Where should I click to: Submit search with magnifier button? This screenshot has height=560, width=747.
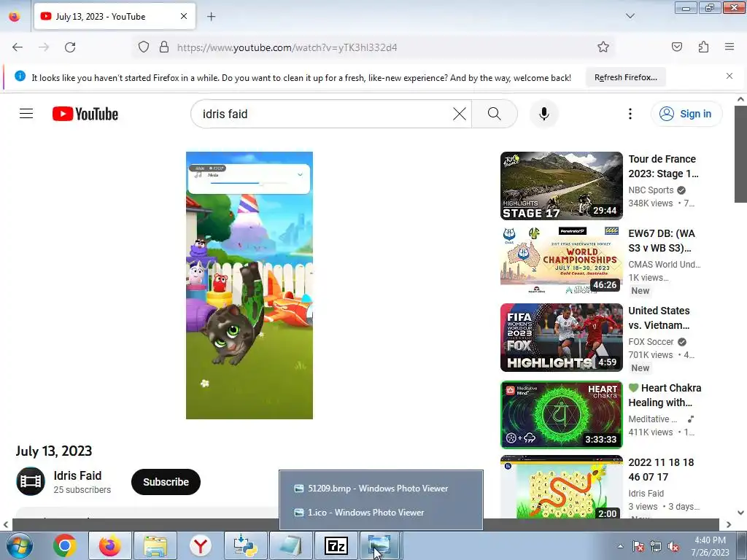pyautogui.click(x=494, y=114)
